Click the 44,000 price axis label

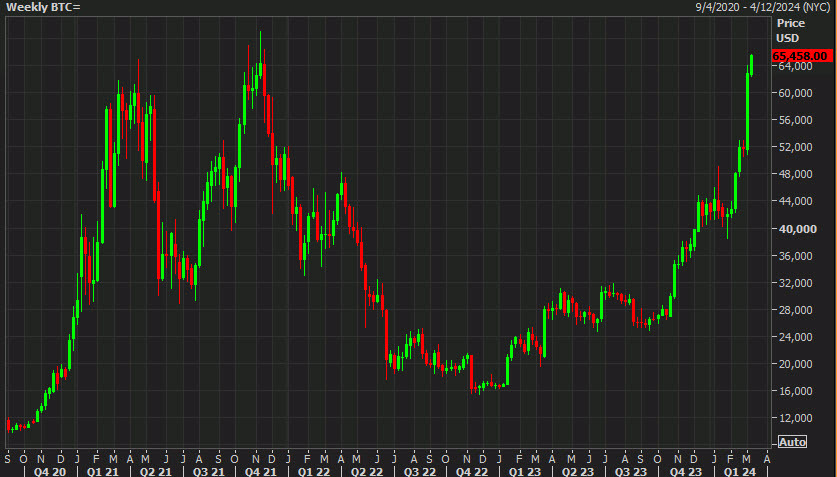[795, 201]
